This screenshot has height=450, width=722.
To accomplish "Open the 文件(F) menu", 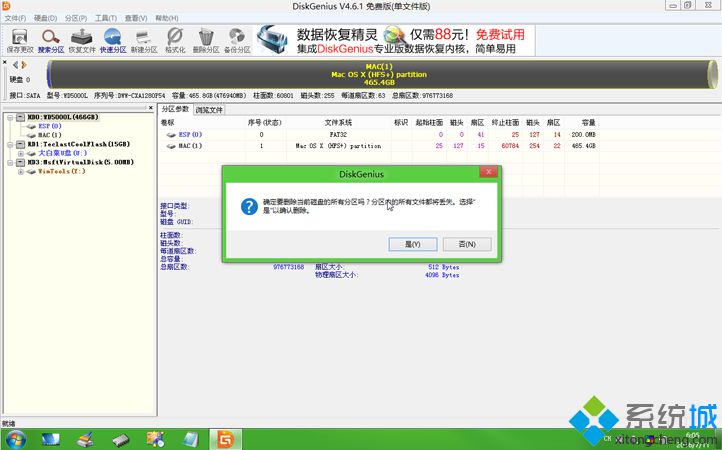I will pyautogui.click(x=15, y=18).
